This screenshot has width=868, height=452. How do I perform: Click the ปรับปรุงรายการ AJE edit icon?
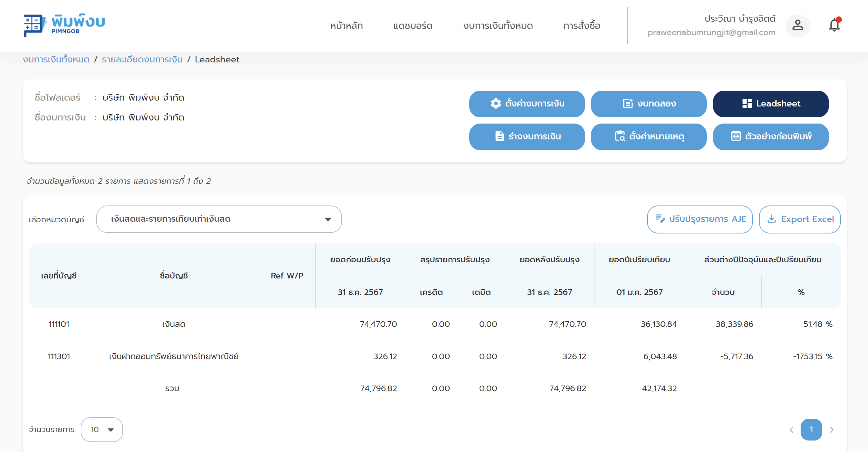pyautogui.click(x=660, y=219)
